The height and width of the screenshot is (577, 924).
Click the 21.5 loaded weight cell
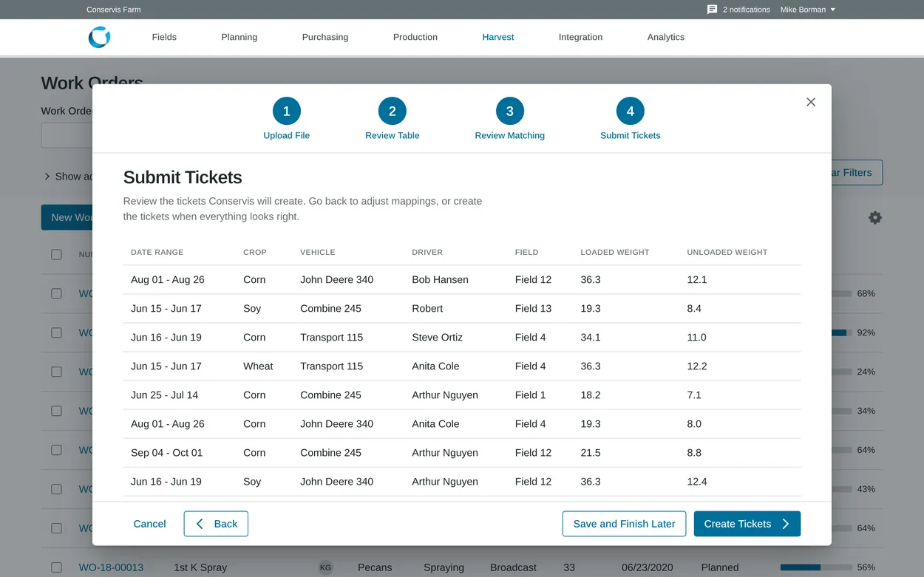click(591, 452)
